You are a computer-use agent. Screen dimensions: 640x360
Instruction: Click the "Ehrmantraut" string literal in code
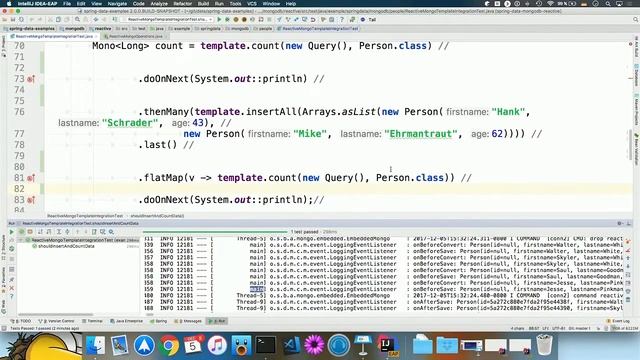pyautogui.click(x=420, y=134)
